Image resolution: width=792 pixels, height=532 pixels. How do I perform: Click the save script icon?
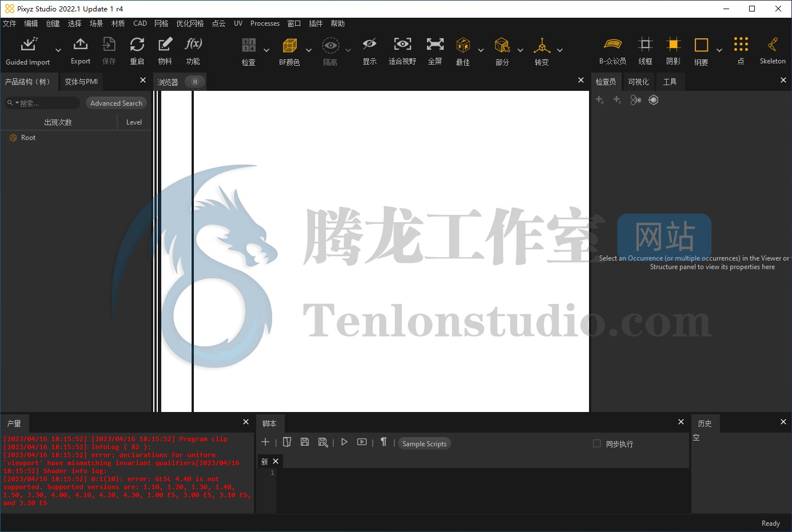pyautogui.click(x=305, y=442)
